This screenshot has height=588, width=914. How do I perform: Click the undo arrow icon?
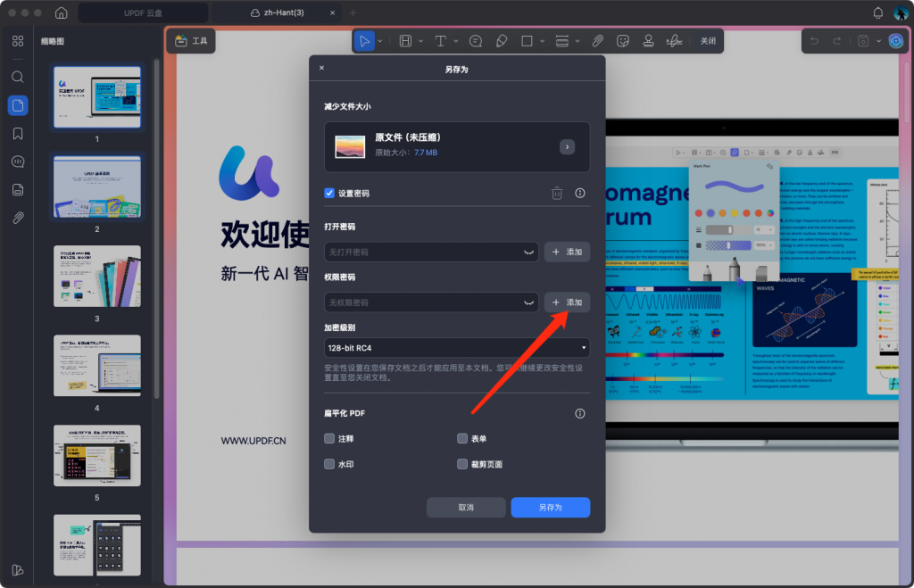click(814, 41)
